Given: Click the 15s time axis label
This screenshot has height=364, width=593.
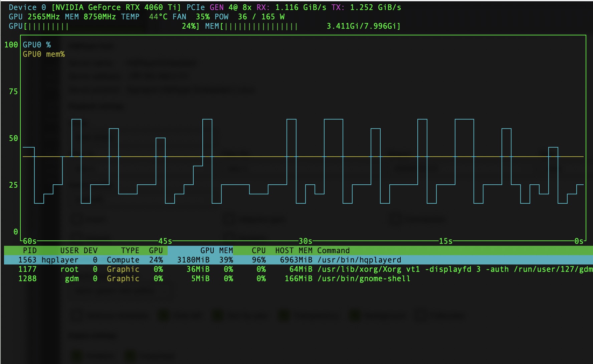Looking at the screenshot, I should (x=446, y=241).
